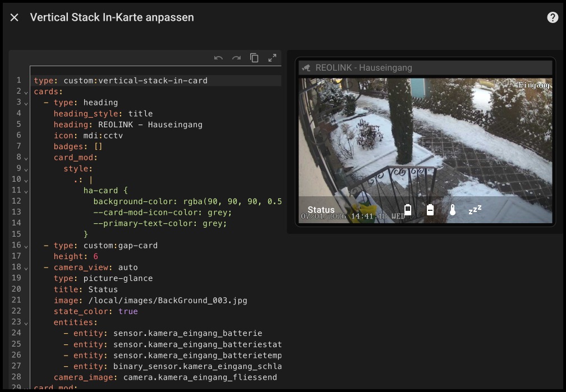Fold the card_mod section at line 8
The width and height of the screenshot is (566, 392).
[x=26, y=158]
